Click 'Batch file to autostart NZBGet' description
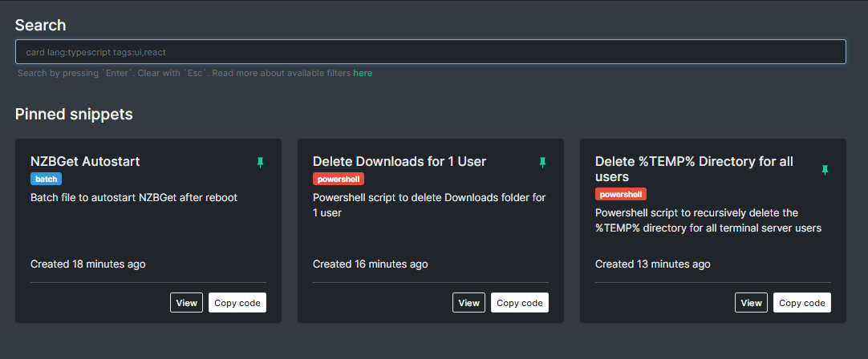868x359 pixels. (134, 197)
